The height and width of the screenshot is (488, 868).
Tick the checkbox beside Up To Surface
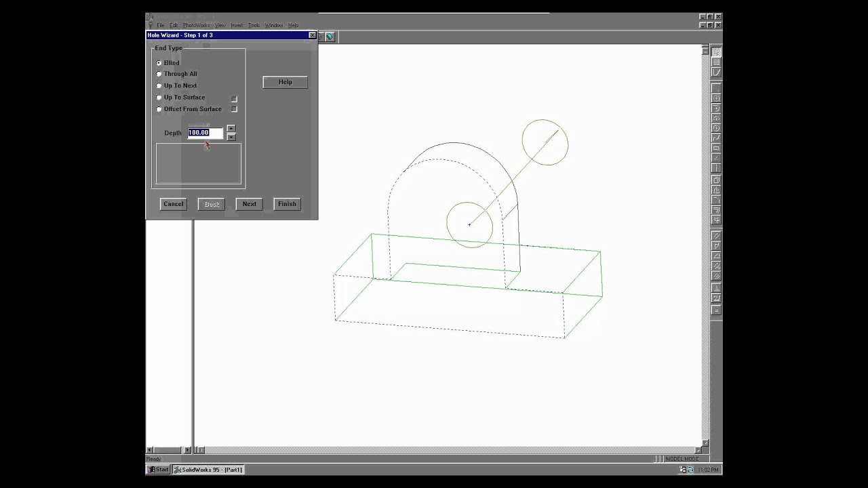click(234, 98)
